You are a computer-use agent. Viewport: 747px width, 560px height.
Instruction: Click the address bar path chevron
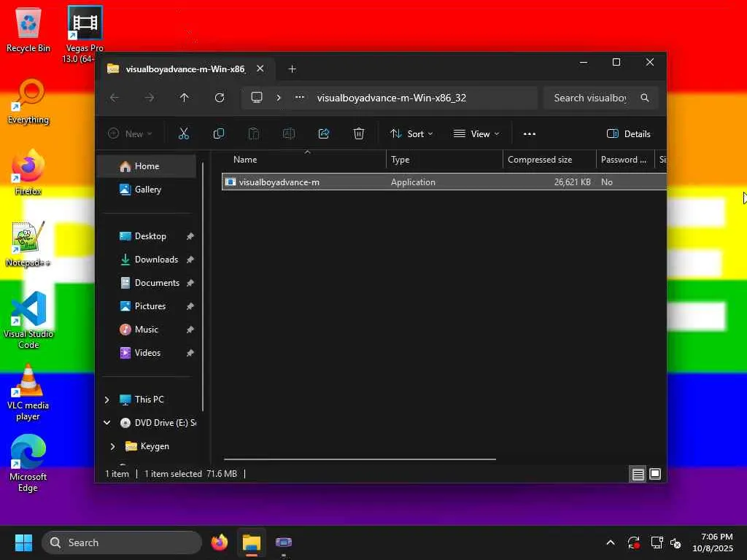(279, 98)
